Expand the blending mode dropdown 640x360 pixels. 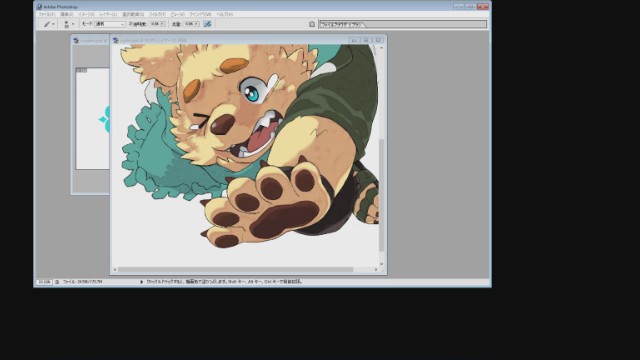pyautogui.click(x=110, y=24)
